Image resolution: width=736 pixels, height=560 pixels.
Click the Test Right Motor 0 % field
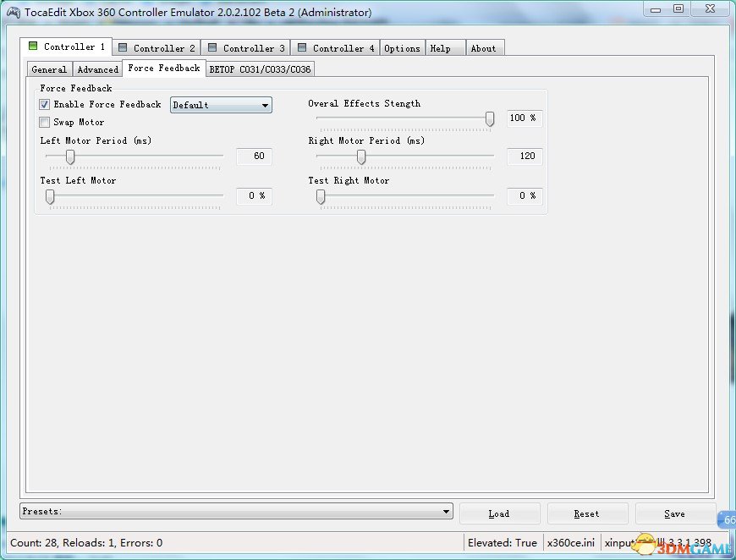click(525, 195)
